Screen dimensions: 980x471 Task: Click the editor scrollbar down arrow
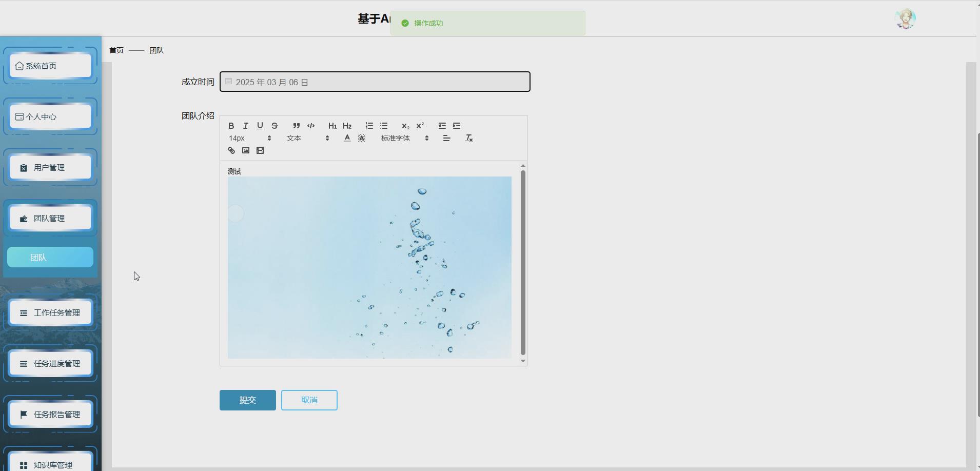pyautogui.click(x=523, y=361)
